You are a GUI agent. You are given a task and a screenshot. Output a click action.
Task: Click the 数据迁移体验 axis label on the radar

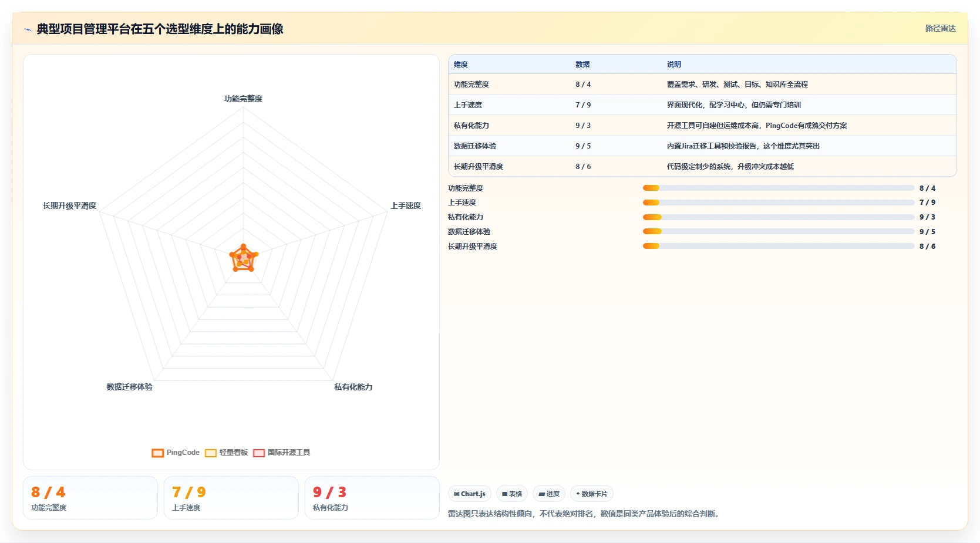coord(129,387)
